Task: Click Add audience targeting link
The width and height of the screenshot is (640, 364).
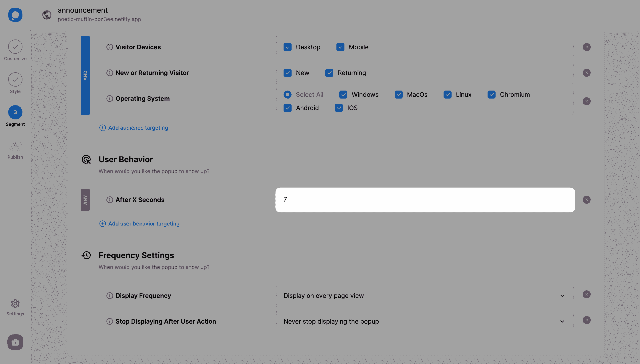Action: [138, 128]
